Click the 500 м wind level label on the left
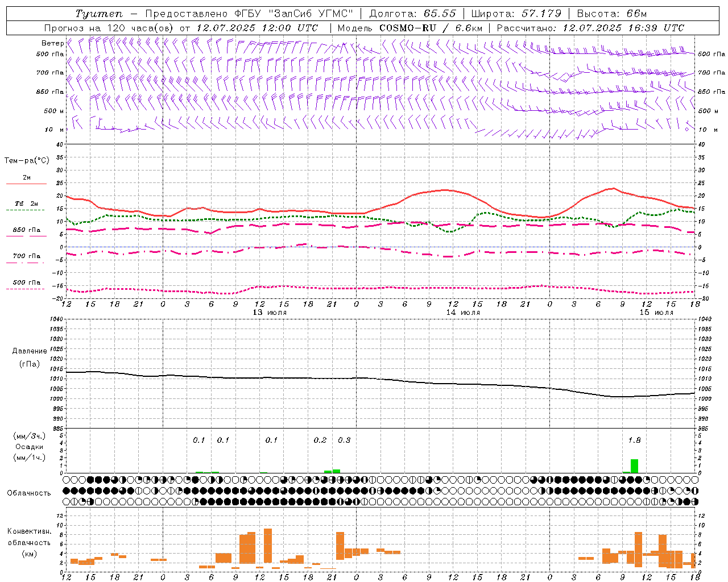728x582 pixels. 54,111
